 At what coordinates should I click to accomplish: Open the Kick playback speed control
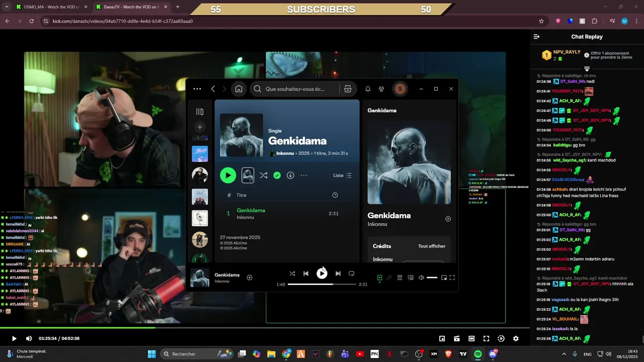(x=501, y=338)
